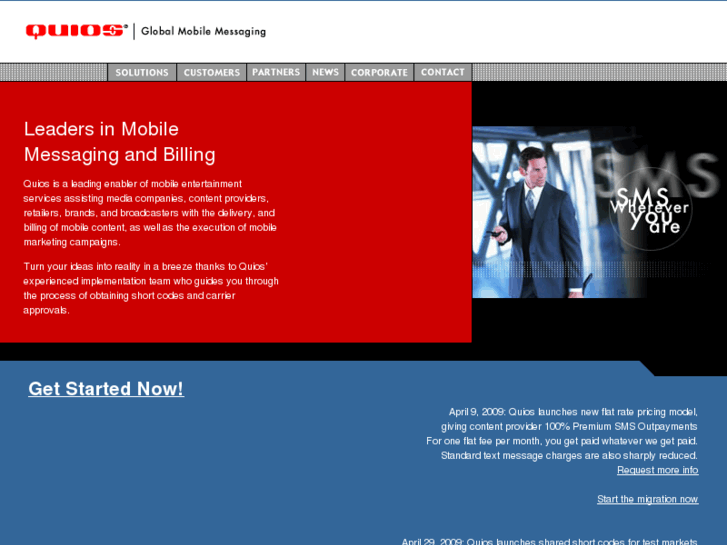
Task: Open the News page
Action: click(x=325, y=72)
